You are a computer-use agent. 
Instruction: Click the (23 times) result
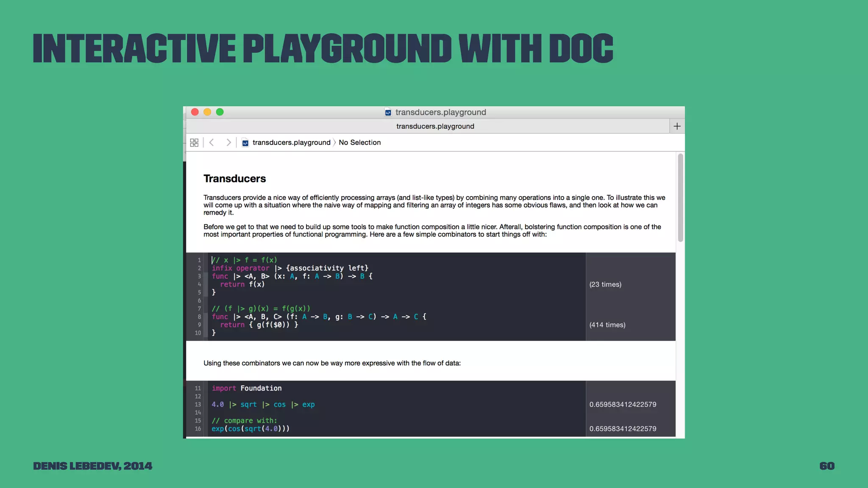tap(605, 284)
